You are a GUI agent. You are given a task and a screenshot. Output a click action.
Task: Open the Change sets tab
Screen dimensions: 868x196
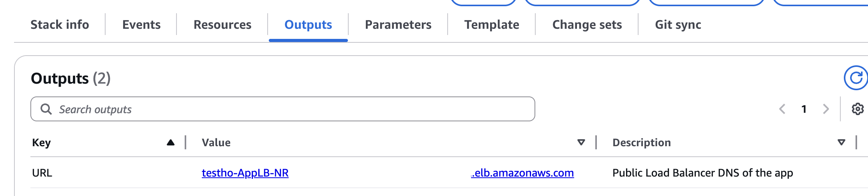pyautogui.click(x=587, y=24)
